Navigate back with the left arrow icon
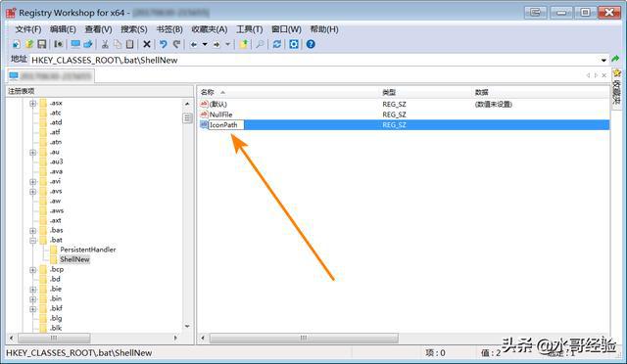The height and width of the screenshot is (364, 627). pyautogui.click(x=194, y=44)
